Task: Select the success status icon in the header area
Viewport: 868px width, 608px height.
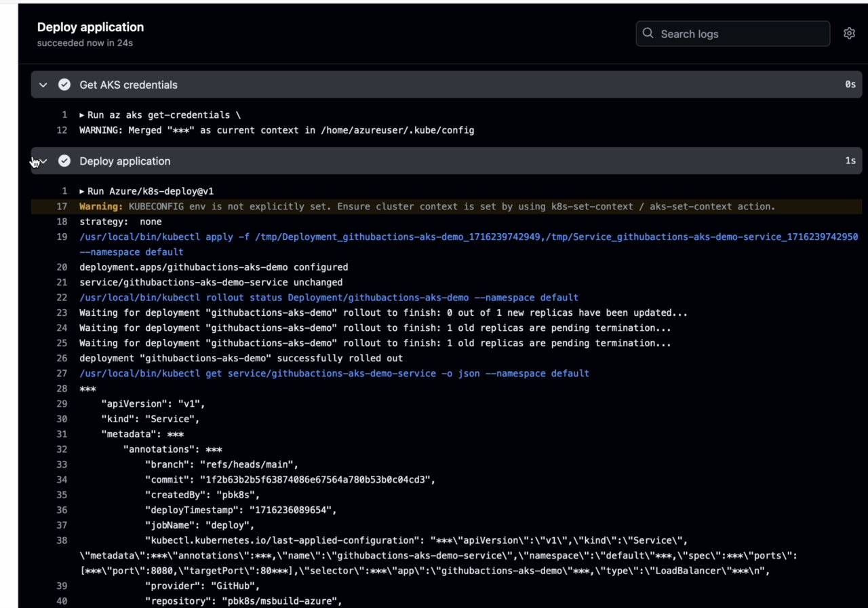Action: pyautogui.click(x=64, y=85)
